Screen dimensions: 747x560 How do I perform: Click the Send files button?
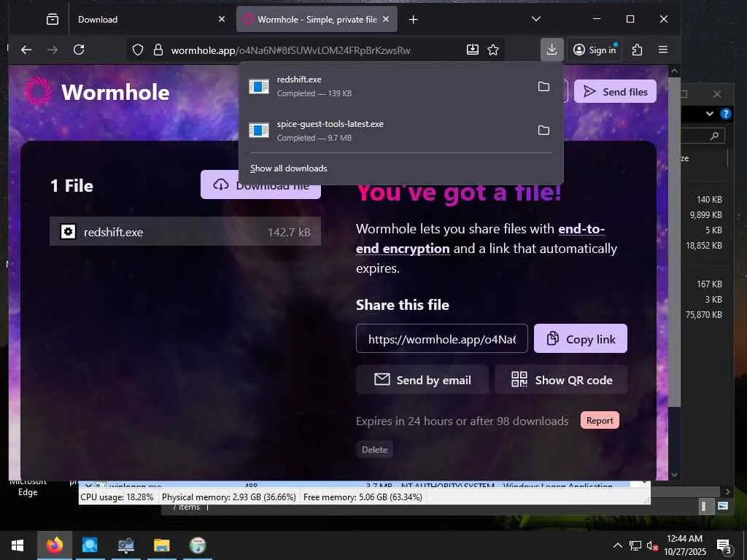(x=615, y=91)
